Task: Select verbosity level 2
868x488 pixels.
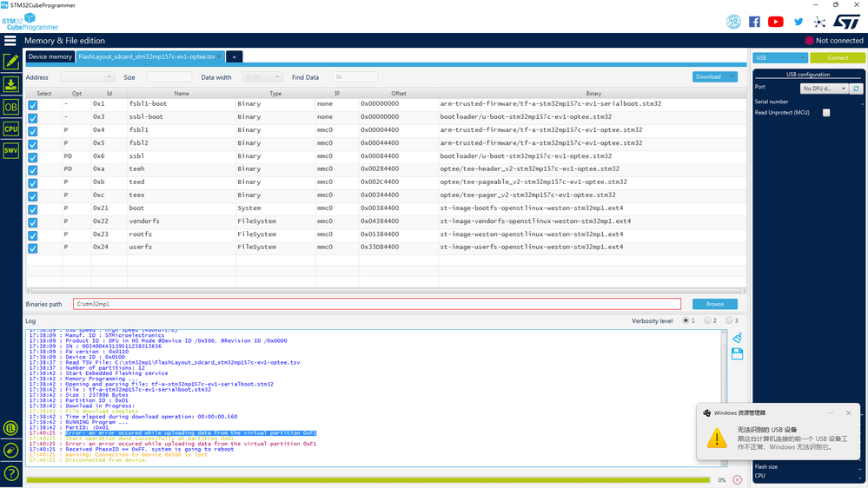Action: point(707,320)
